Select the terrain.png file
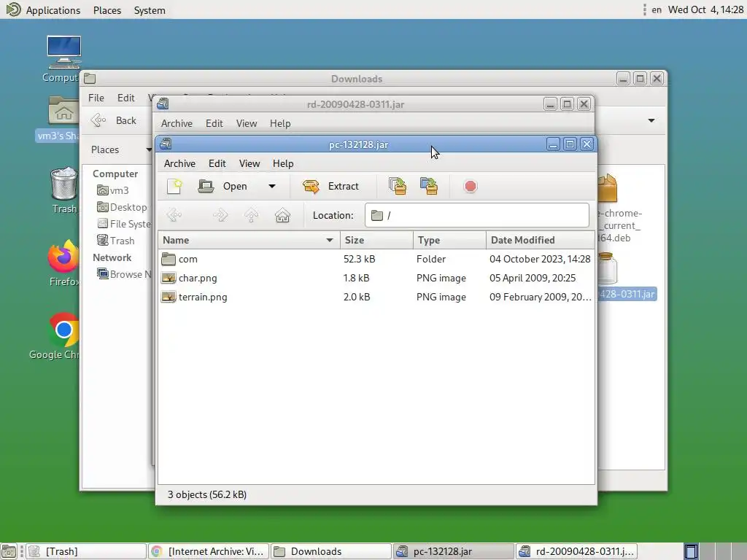Screen dimensions: 747x560 (376, 297)
